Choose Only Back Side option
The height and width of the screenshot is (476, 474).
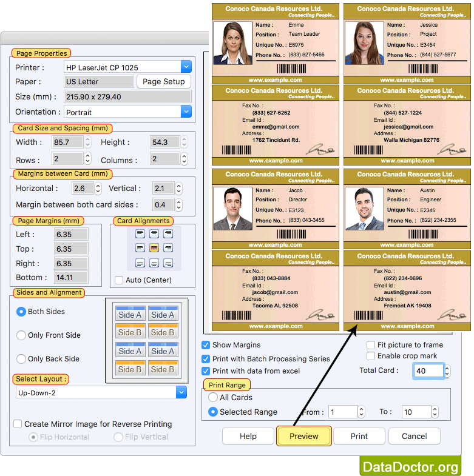tap(21, 359)
